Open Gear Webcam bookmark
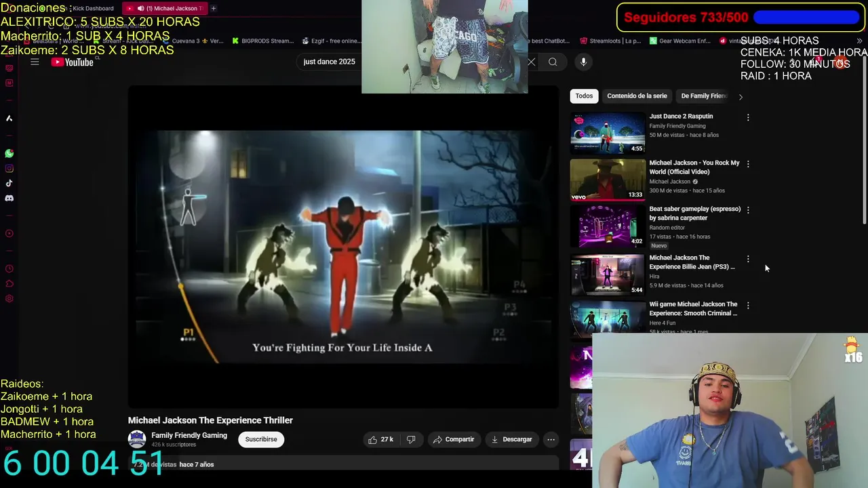The height and width of the screenshot is (488, 868). [x=680, y=41]
